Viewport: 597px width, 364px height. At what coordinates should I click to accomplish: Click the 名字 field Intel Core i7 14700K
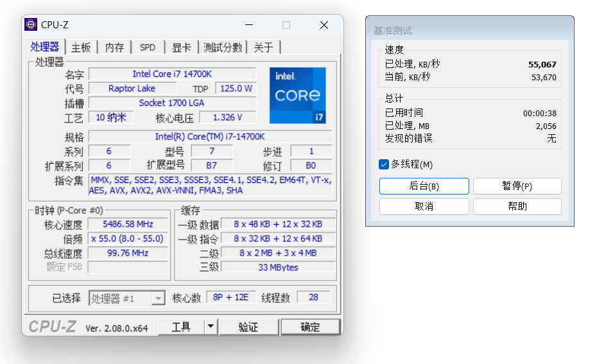pos(172,74)
